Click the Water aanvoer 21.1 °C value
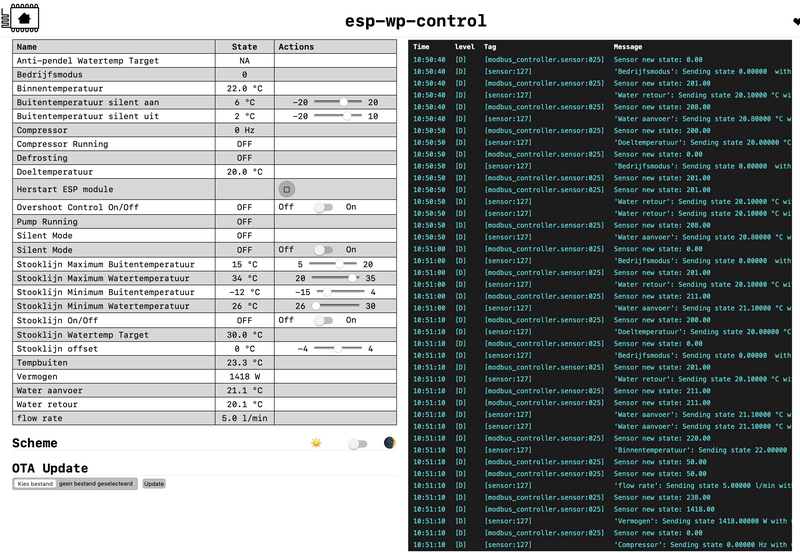The width and height of the screenshot is (800, 553). coord(244,390)
